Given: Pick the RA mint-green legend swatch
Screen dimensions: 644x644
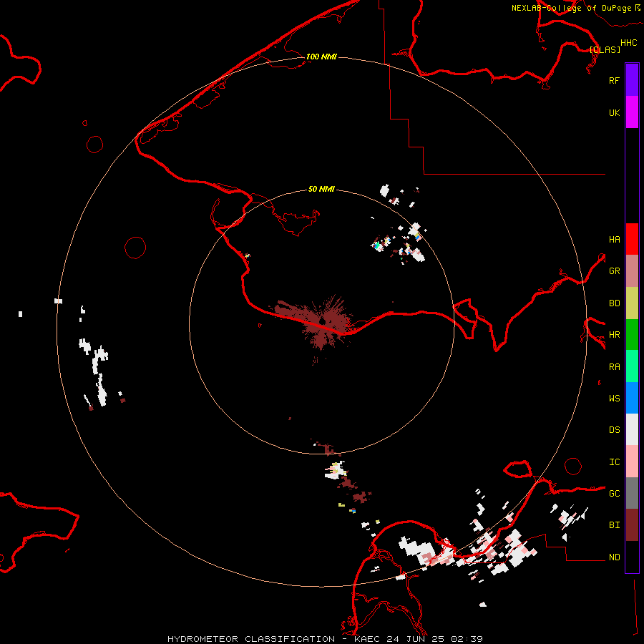Looking at the screenshot, I should (x=632, y=366).
